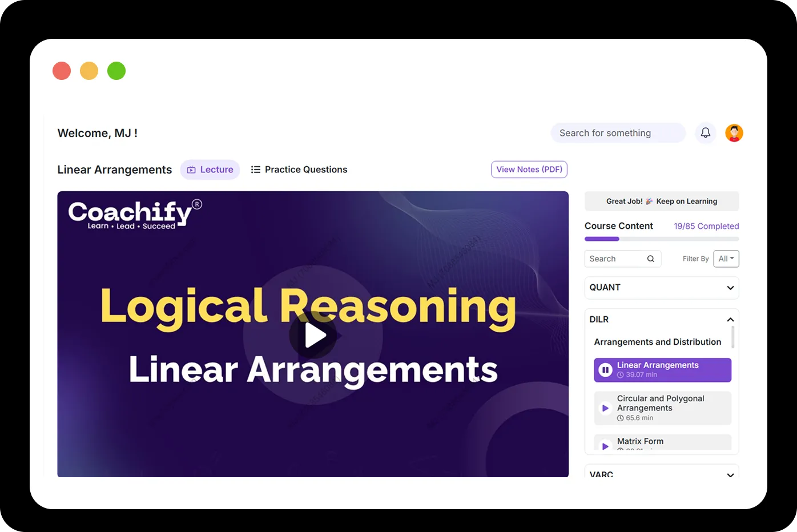Click the list icon beside Practice Questions
Screen dimensions: 797x532
[x=256, y=169]
